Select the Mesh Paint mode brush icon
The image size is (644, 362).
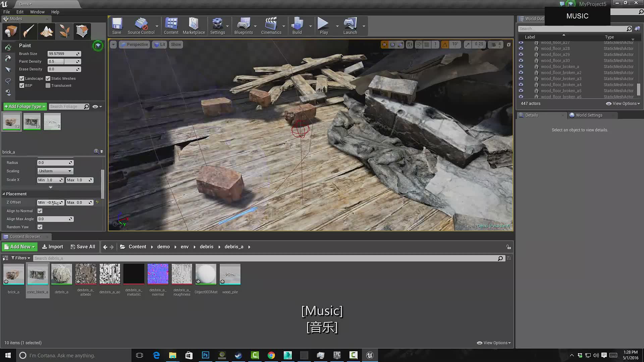[29, 32]
